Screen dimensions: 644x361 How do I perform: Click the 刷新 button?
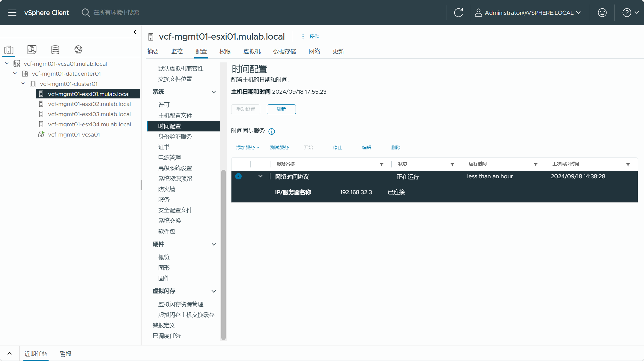(x=281, y=109)
